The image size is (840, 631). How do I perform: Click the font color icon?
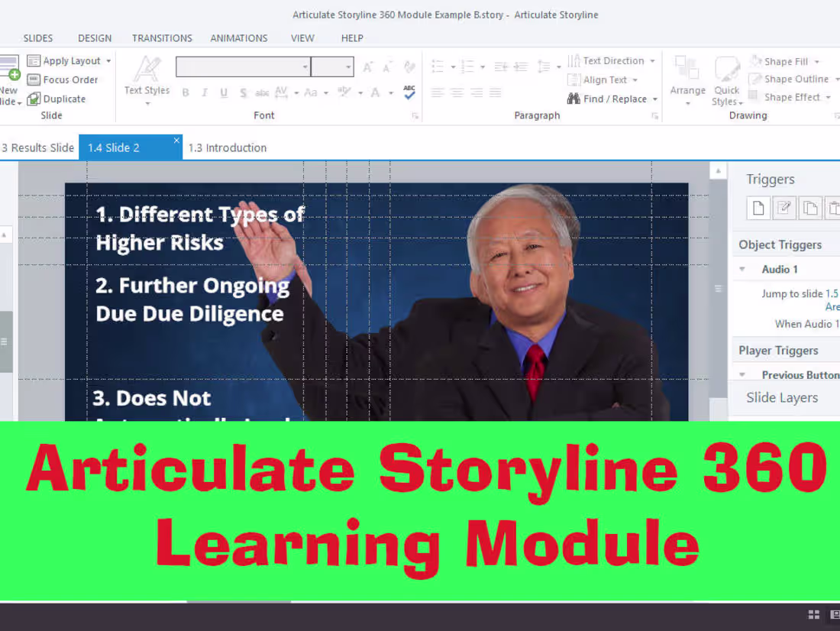[x=376, y=92]
